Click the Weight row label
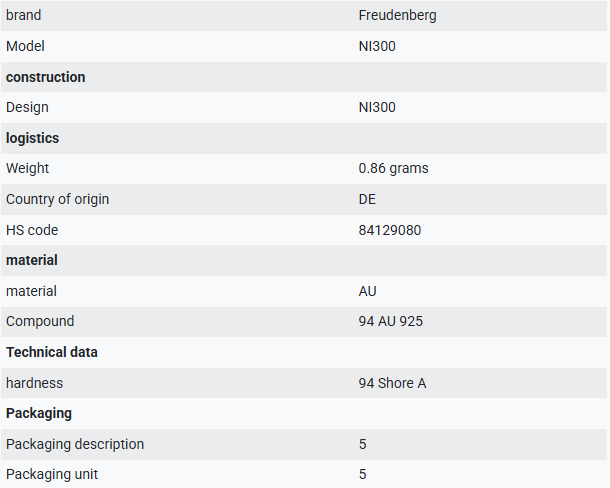The height and width of the screenshot is (488, 610). 28,168
